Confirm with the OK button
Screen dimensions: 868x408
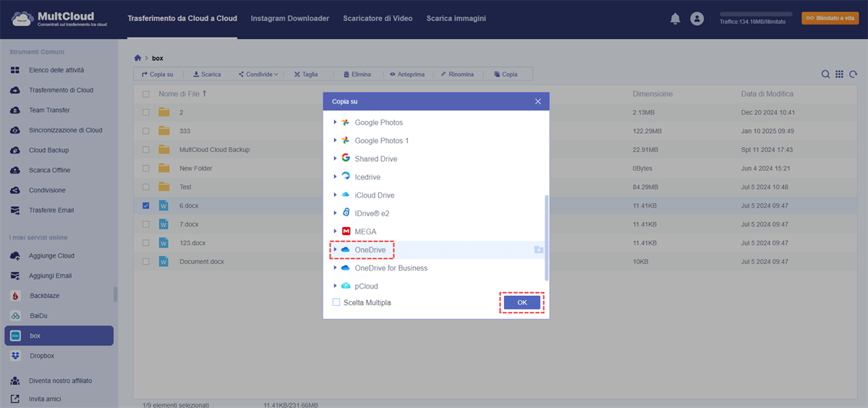[x=522, y=302]
